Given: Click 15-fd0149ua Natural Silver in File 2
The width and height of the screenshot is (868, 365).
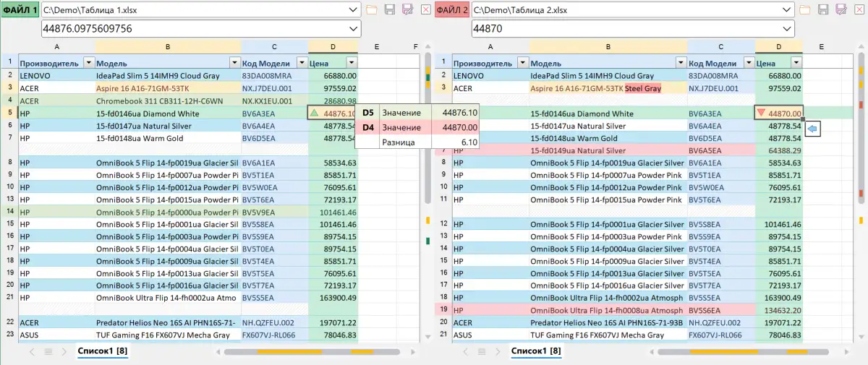Looking at the screenshot, I should pyautogui.click(x=608, y=150).
